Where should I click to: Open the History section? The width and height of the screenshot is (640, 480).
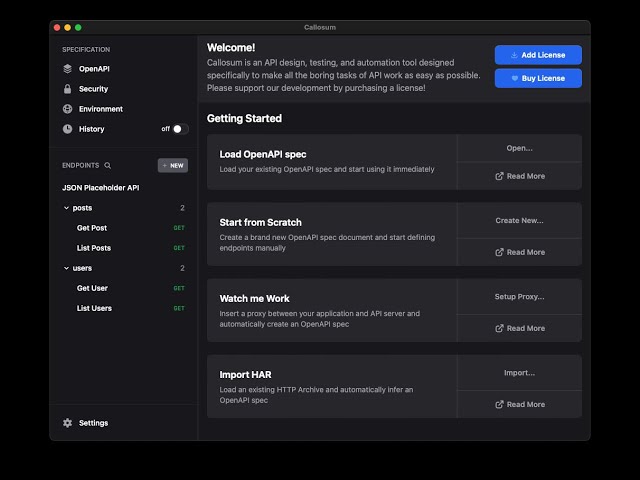[91, 129]
